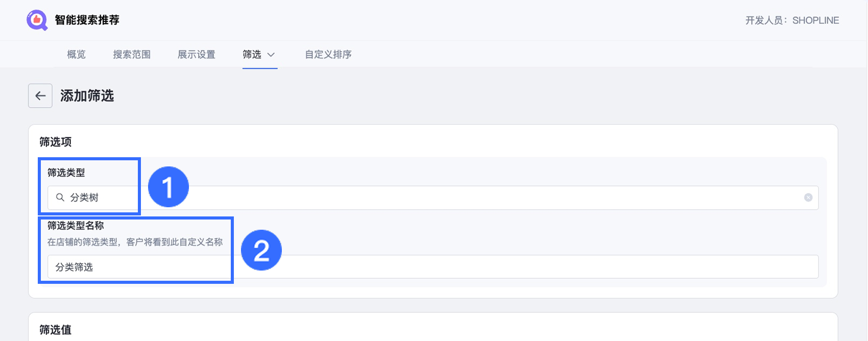
Task: Switch to the 概览 tab
Action: click(76, 55)
